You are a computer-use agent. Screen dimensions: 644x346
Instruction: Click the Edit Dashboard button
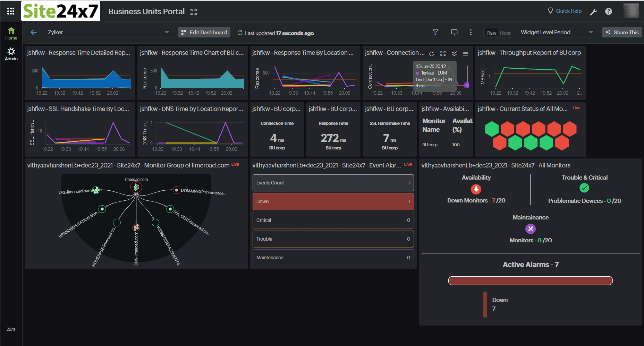[204, 33]
